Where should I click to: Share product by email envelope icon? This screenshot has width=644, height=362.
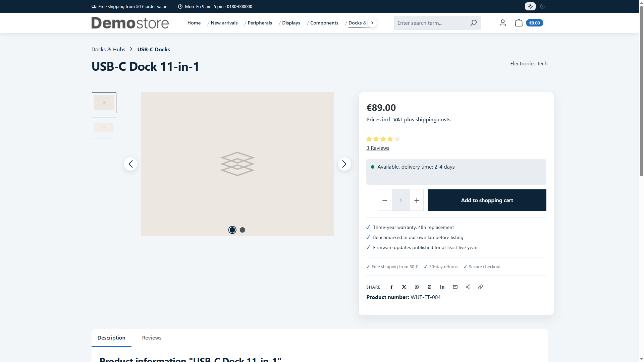click(455, 287)
